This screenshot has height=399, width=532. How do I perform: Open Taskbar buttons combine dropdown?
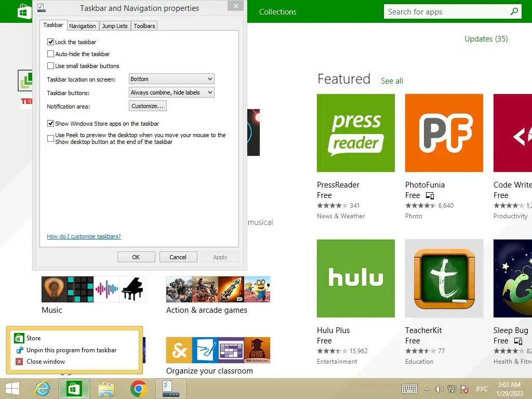[171, 92]
